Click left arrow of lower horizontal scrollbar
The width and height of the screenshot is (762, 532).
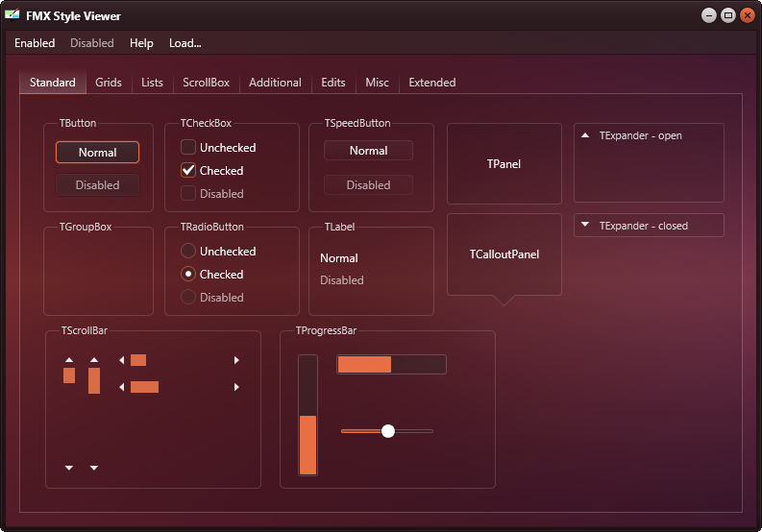click(121, 387)
